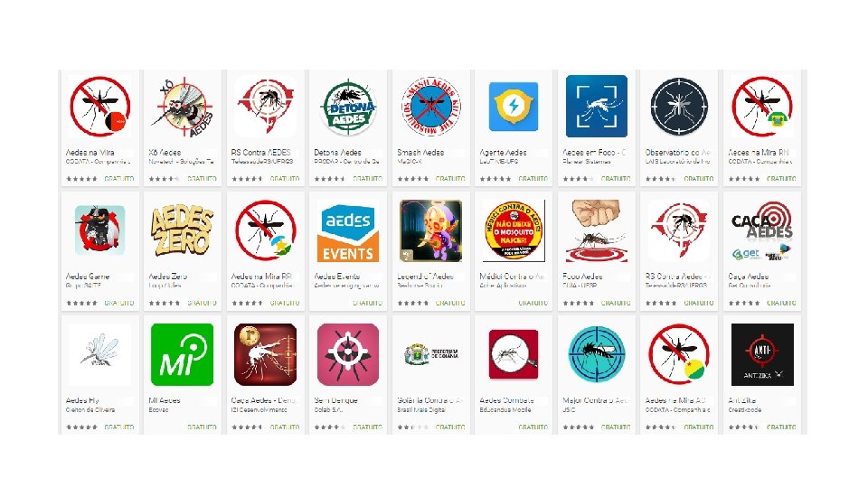Image resolution: width=868 pixels, height=488 pixels.
Task: Open the aedes Events app icon
Action: 348,230
